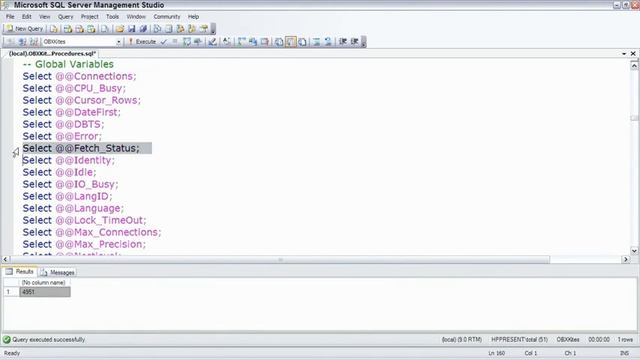The image size is (640, 360).
Task: Show the Properties Window icon
Action: [x=203, y=29]
